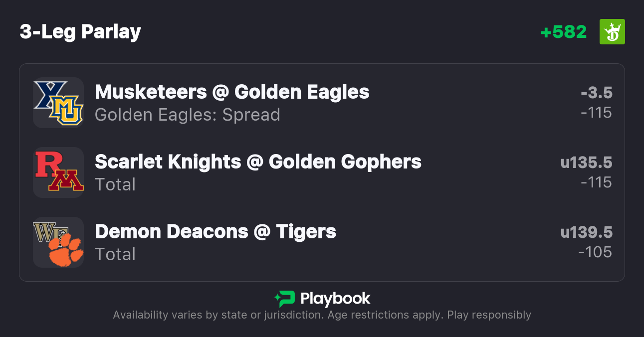Screen dimensions: 644x337
Task: Click the Total label under Scarlet Knights game
Action: [115, 184]
